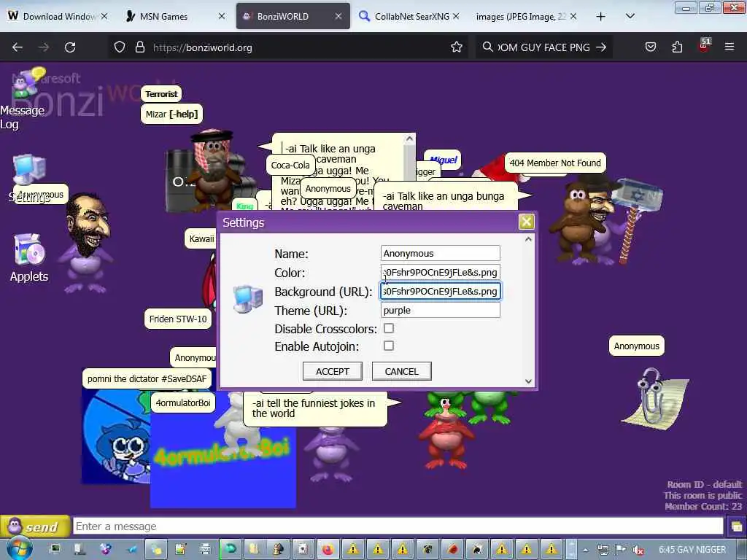Click the ACCEPT button
The width and height of the screenshot is (747, 560).
click(x=333, y=371)
